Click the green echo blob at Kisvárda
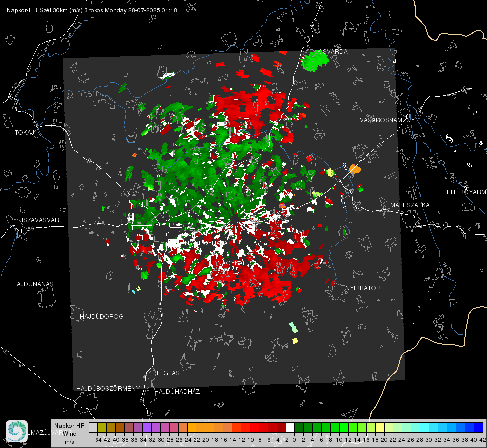 click(x=314, y=61)
